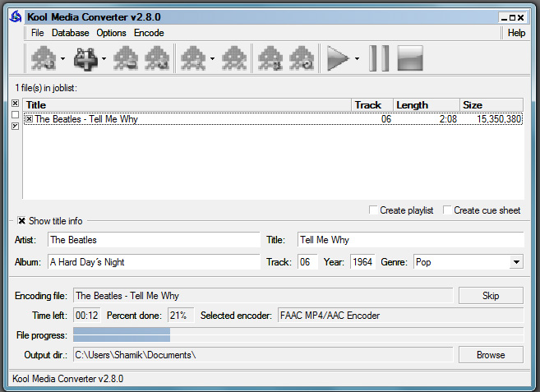Uncheck The Beatles - Tell Me Why track

pos(29,119)
